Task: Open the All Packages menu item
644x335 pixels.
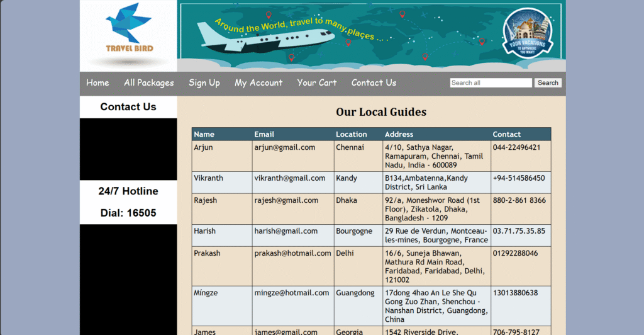Action: [x=149, y=82]
